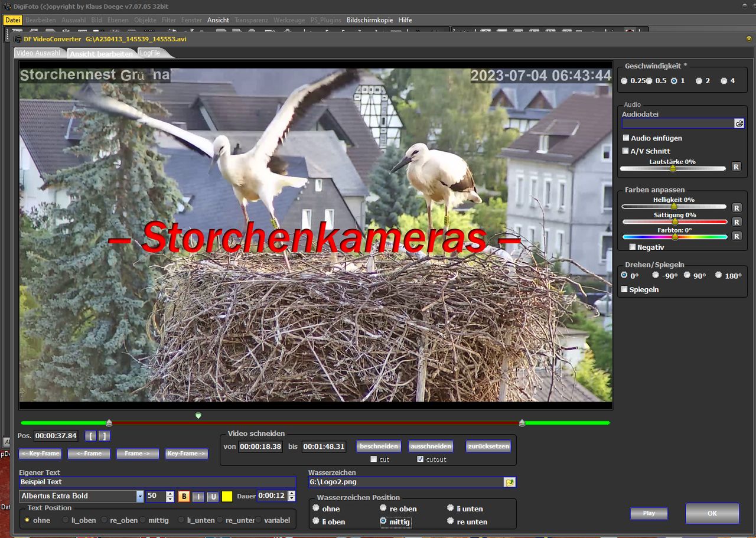The width and height of the screenshot is (756, 538).
Task: Click the ausschneiden button
Action: coord(431,446)
